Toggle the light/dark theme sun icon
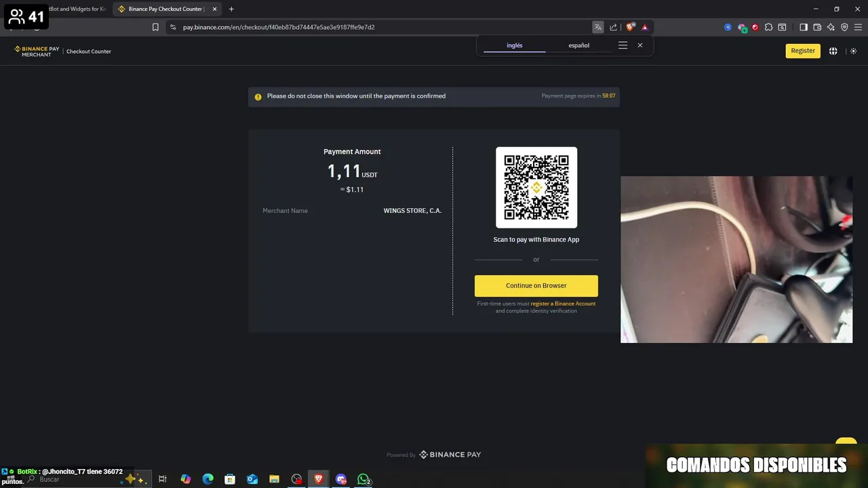This screenshot has width=868, height=488. 854,51
